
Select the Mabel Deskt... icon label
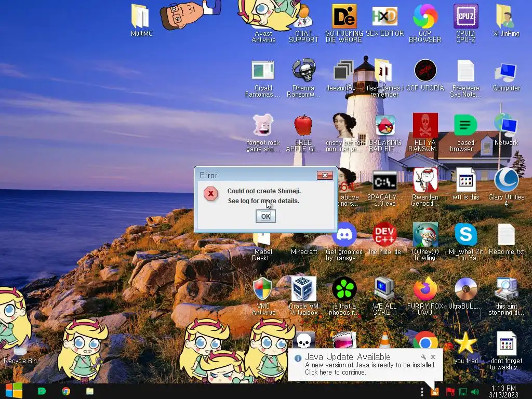pos(263,255)
